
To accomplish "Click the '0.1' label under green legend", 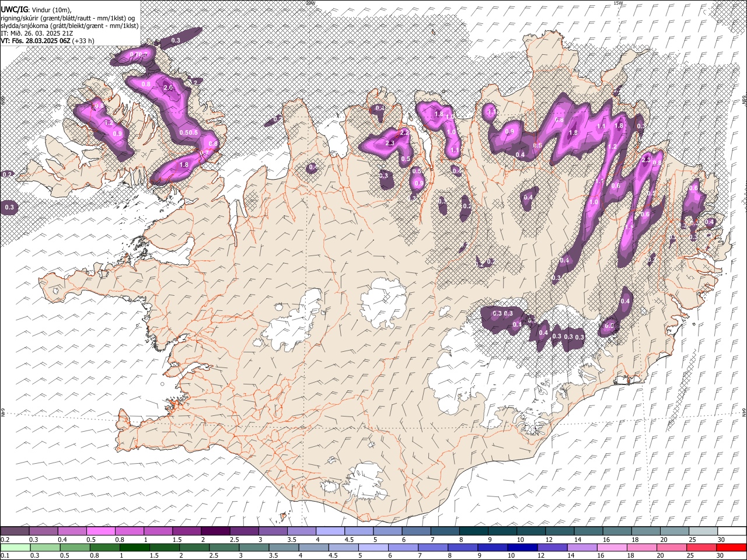I will [5, 555].
